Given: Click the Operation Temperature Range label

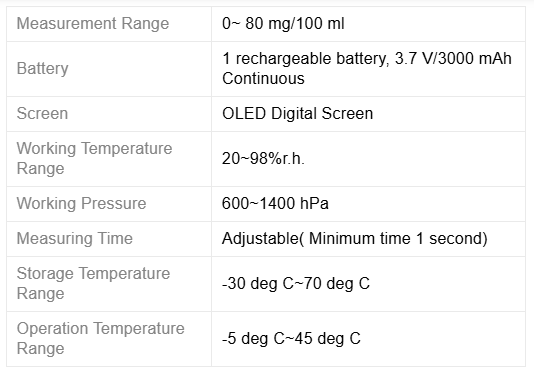Looking at the screenshot, I should [x=100, y=339].
